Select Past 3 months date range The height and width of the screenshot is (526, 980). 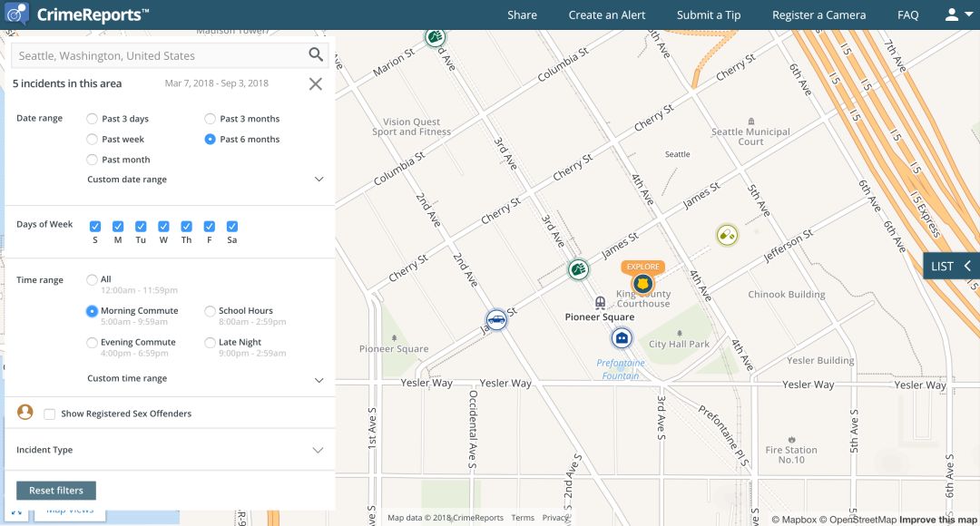210,119
